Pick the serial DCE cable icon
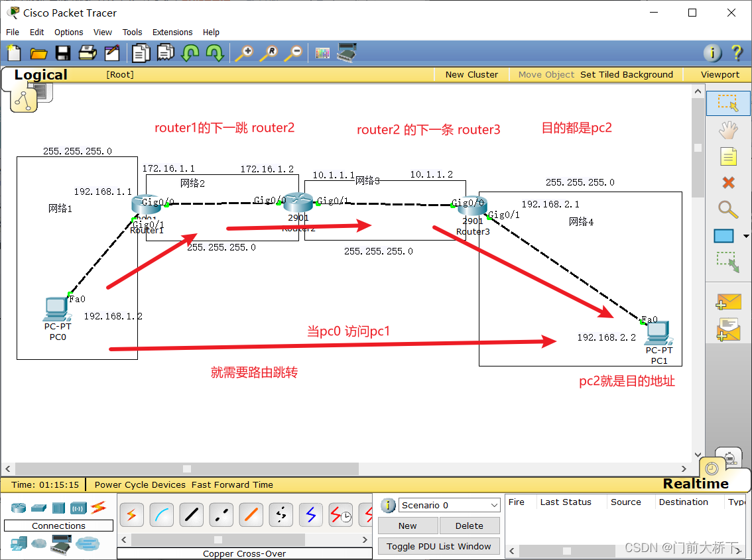This screenshot has height=560, width=752. [x=341, y=515]
